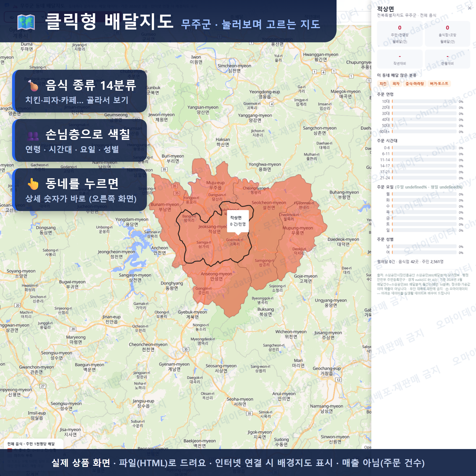
Task: Click the Jinan-eup 진안읍 map label
Action: click(112, 319)
